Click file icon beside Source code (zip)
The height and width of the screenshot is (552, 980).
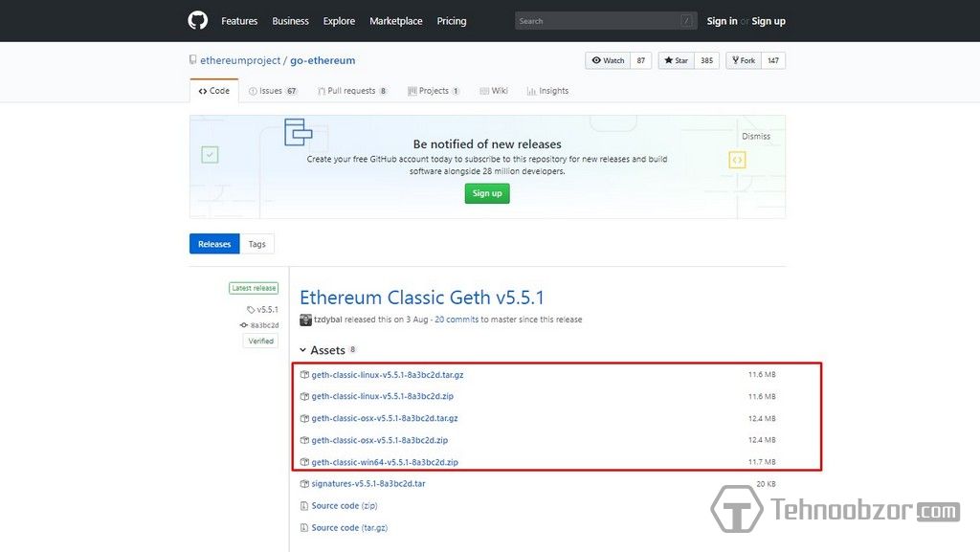tap(304, 506)
